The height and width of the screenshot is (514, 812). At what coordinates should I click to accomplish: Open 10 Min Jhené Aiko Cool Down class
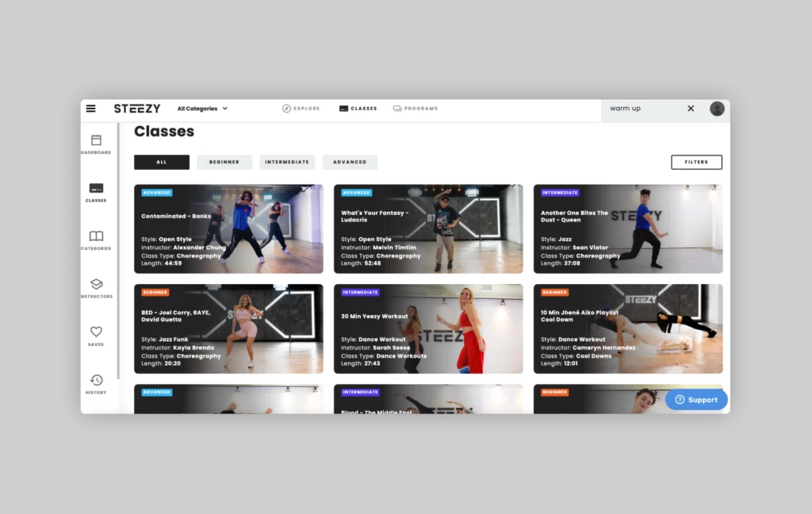[x=628, y=328]
